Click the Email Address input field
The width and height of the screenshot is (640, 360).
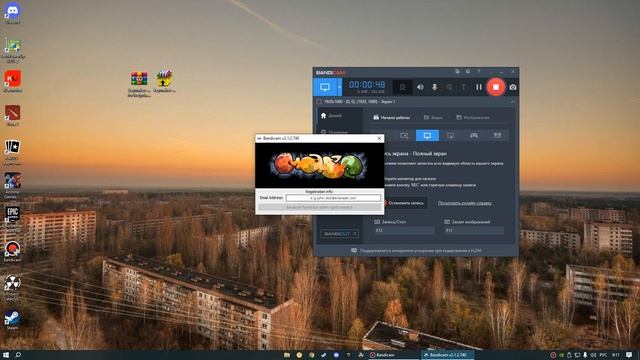pyautogui.click(x=333, y=198)
